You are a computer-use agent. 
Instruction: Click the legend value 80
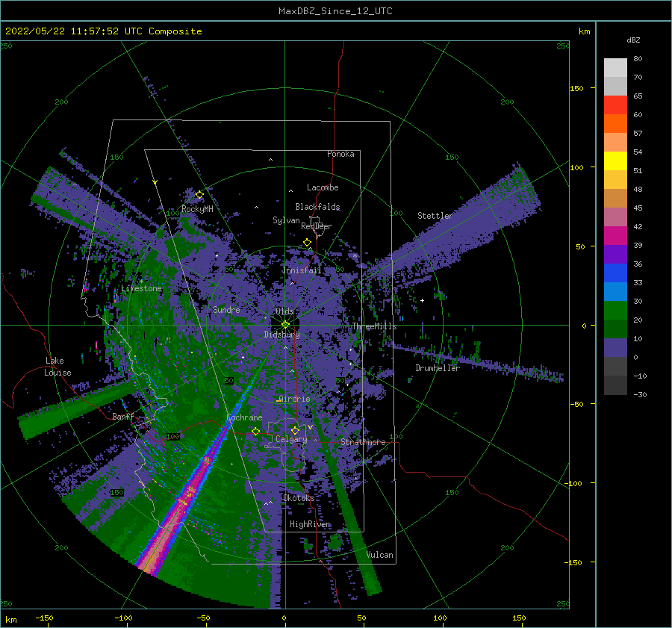[638, 59]
